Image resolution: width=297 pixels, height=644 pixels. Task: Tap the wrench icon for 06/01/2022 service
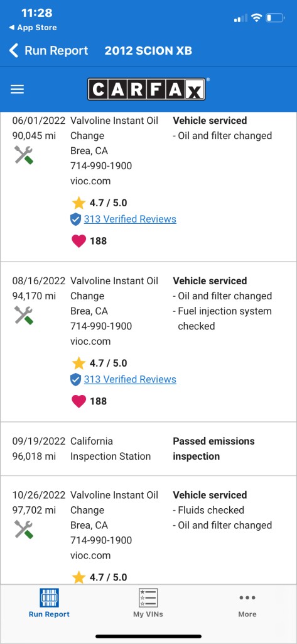[24, 155]
